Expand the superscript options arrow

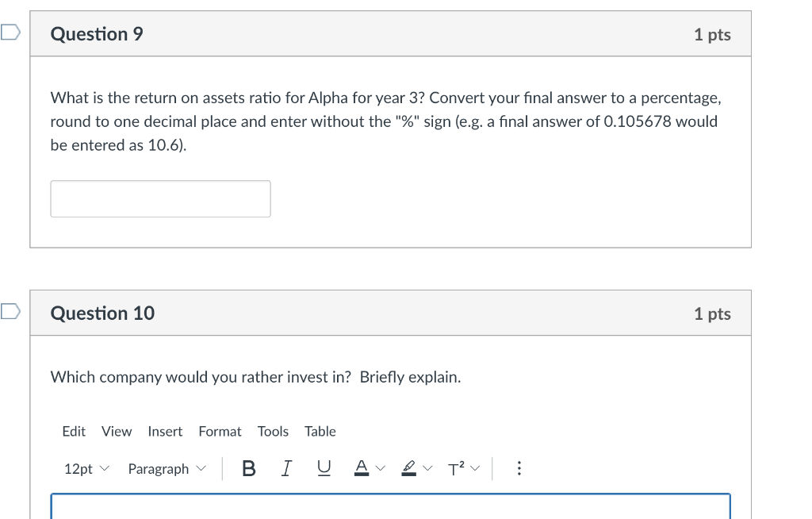[474, 469]
